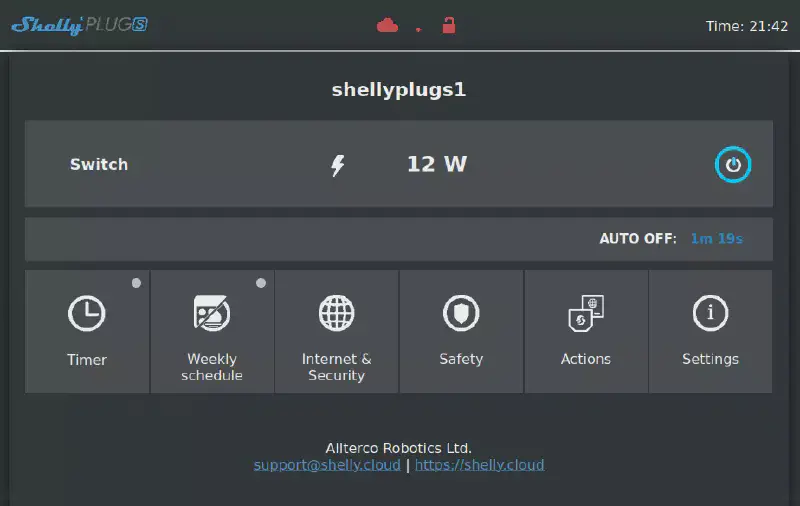Click the 12 W power reading
800x506 pixels.
pyautogui.click(x=436, y=165)
